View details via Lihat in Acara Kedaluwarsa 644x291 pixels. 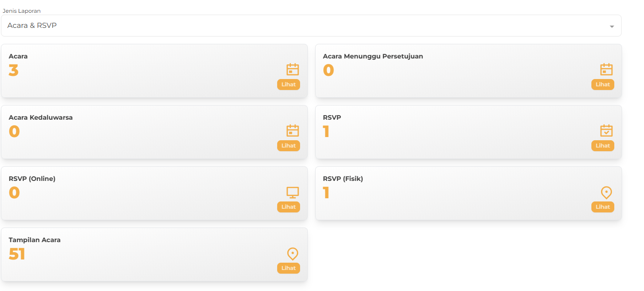(289, 146)
